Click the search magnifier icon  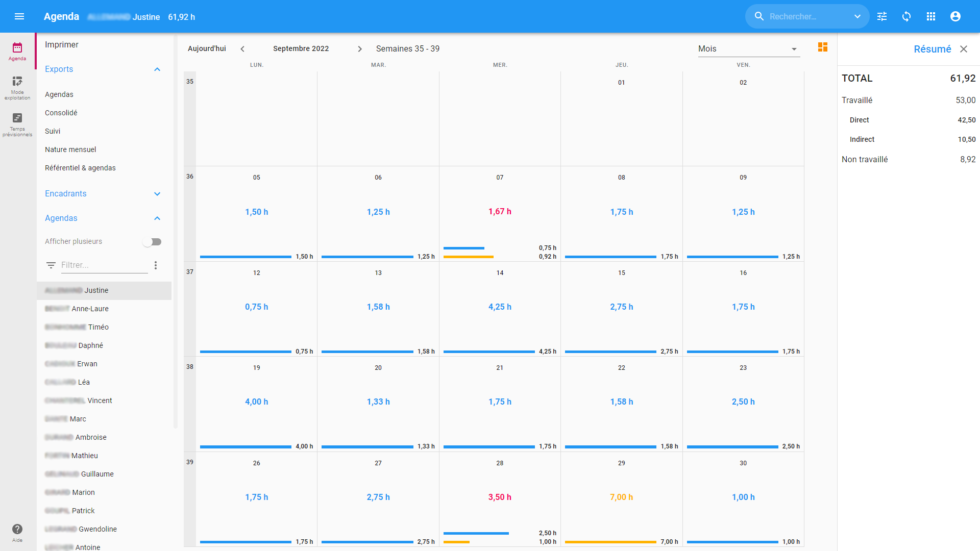[759, 16]
